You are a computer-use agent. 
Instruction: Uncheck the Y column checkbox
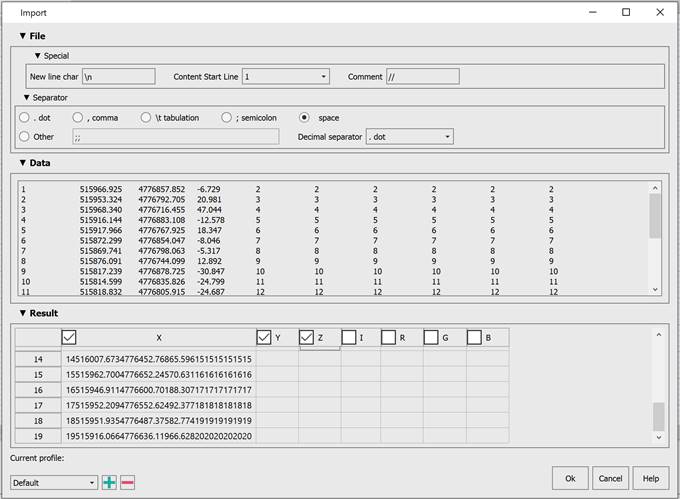[264, 337]
